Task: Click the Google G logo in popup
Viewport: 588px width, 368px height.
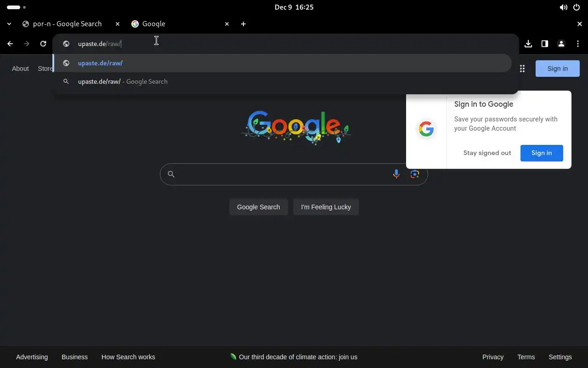Action: click(x=426, y=129)
